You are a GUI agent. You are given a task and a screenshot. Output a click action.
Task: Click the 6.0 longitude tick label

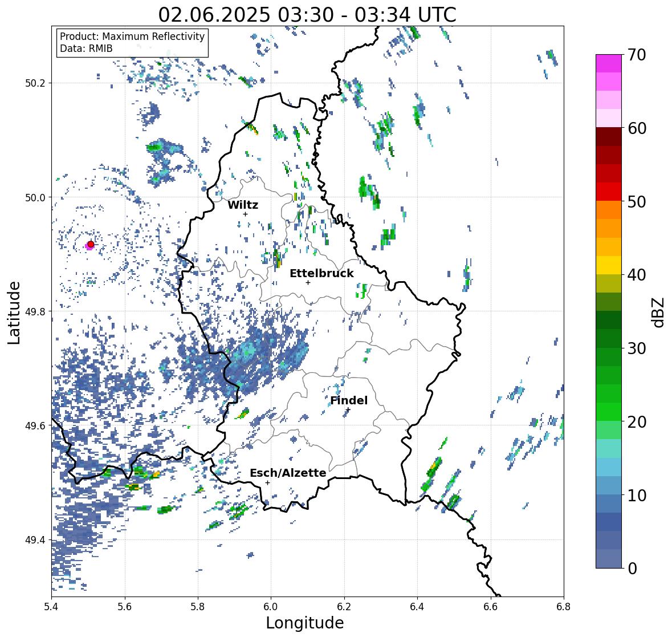click(x=271, y=606)
